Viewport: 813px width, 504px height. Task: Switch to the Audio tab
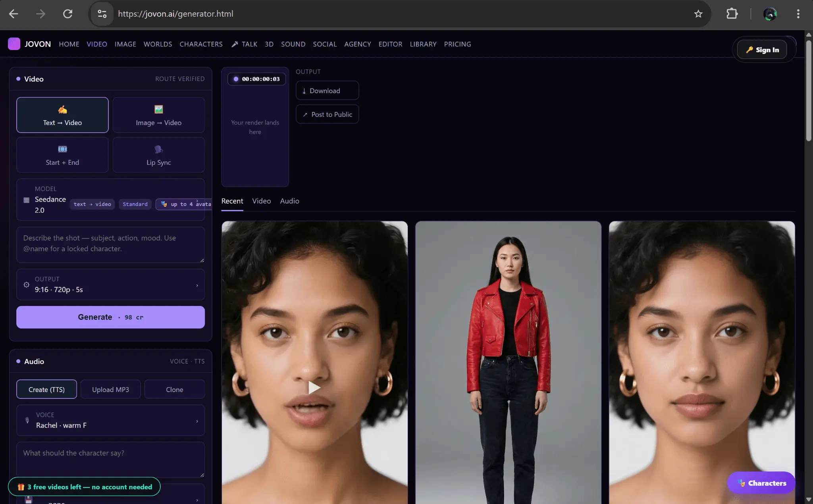click(x=290, y=201)
